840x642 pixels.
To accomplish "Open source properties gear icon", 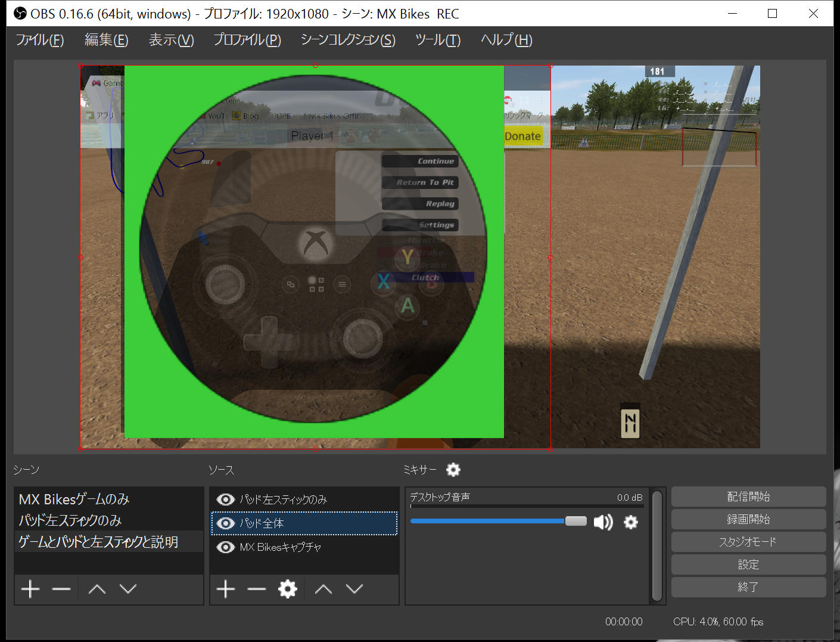I will coord(288,589).
